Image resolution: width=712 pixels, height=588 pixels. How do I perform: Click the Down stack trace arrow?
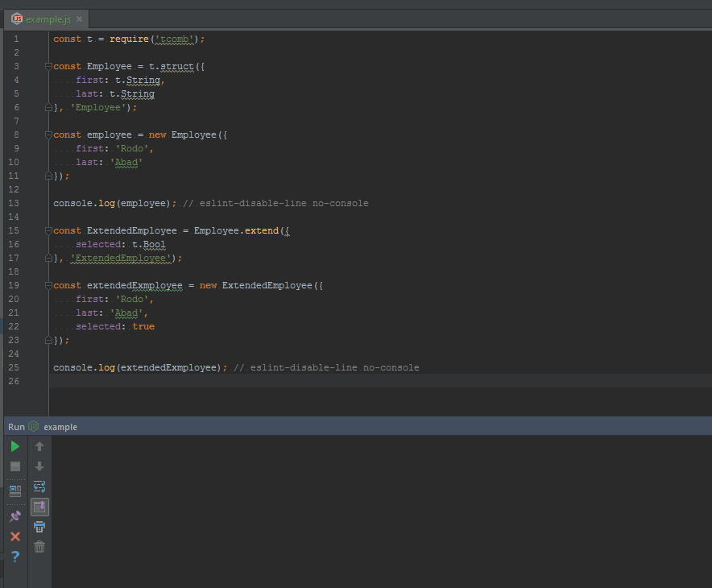39,466
